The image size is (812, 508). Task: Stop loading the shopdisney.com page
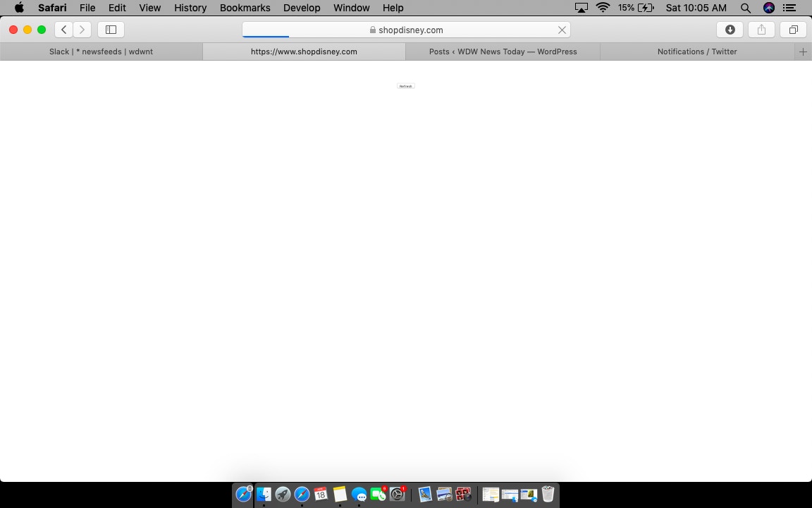coord(562,30)
